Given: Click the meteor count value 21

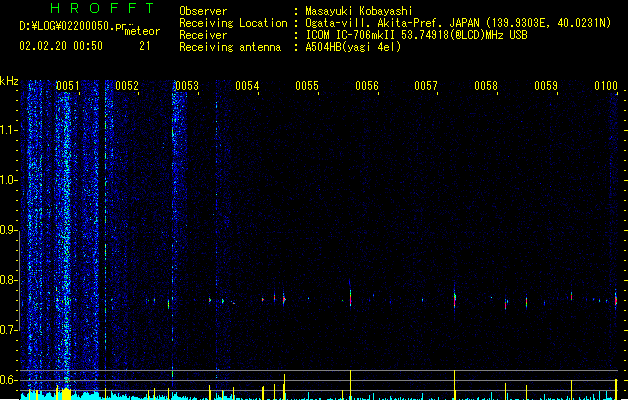Looking at the screenshot, I should (145, 46).
